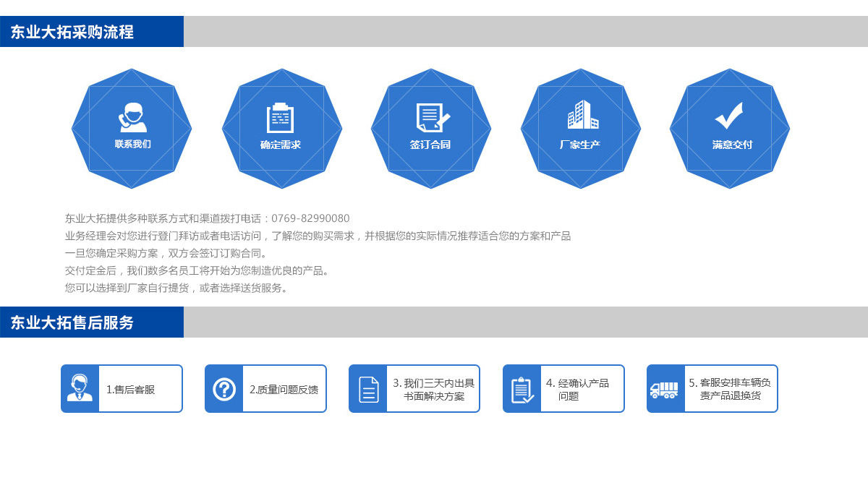This screenshot has height=488, width=868.
Task: Click the line starting 业务经理会对您进行登门拜访
Action: tap(318, 236)
